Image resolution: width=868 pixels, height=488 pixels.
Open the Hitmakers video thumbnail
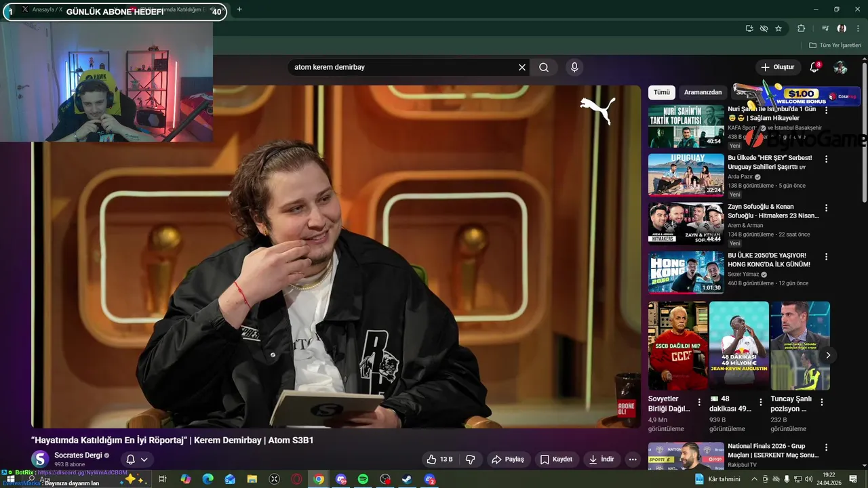(686, 224)
